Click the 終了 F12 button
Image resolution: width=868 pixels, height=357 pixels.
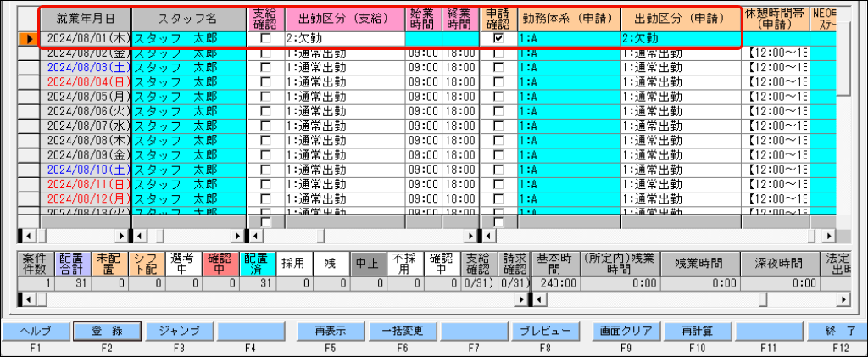[837, 331]
